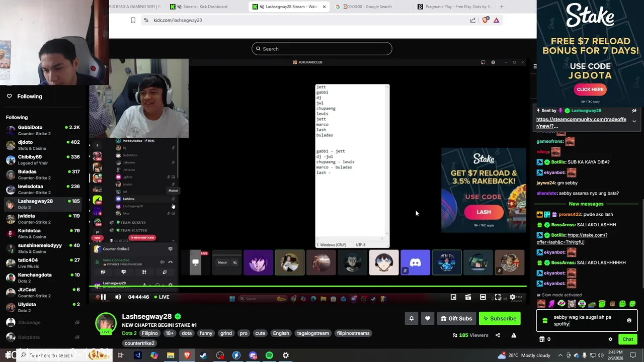Click the green Subscribe button
The height and width of the screenshot is (362, 644).
pos(500,318)
